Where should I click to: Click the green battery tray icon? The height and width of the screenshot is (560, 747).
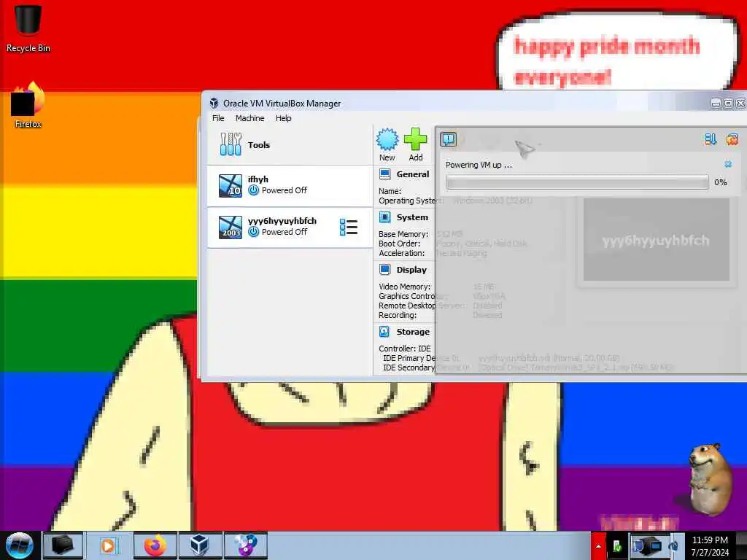[x=617, y=546]
